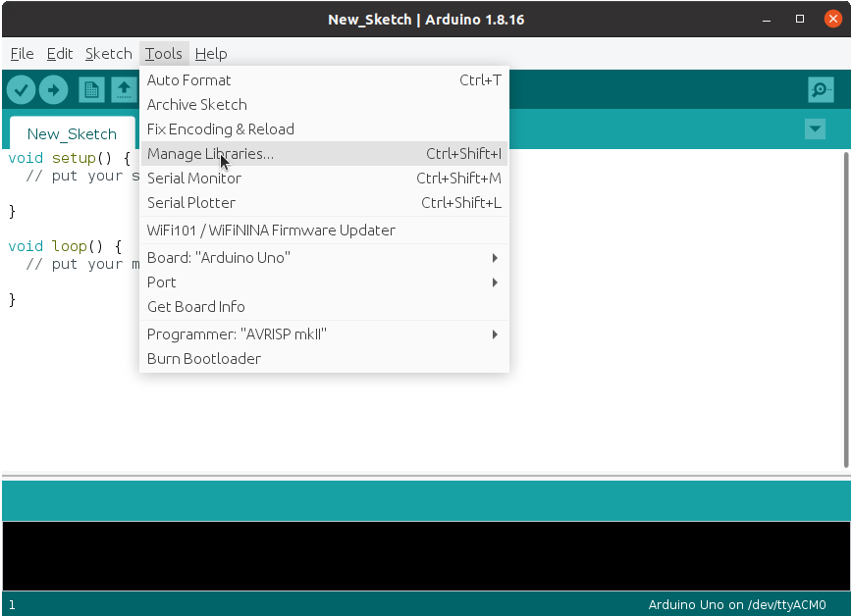The width and height of the screenshot is (852, 616).
Task: Click the editor vertical scrollbar
Action: tap(846, 310)
